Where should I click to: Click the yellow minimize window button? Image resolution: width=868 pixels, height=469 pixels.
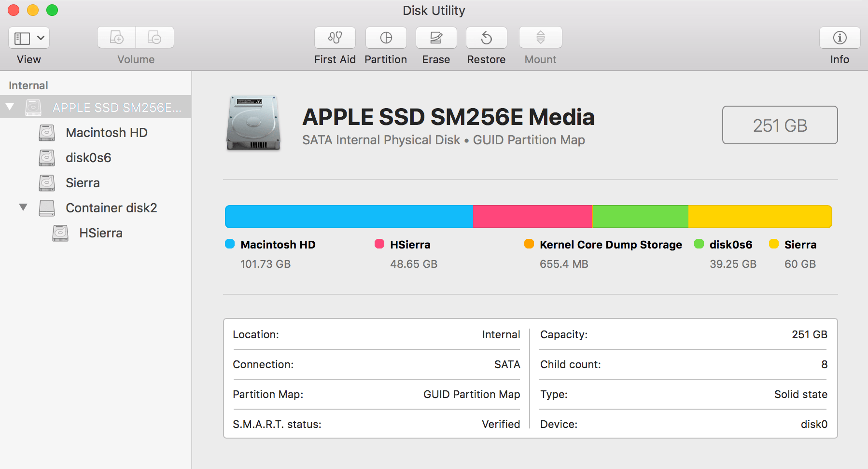33,10
